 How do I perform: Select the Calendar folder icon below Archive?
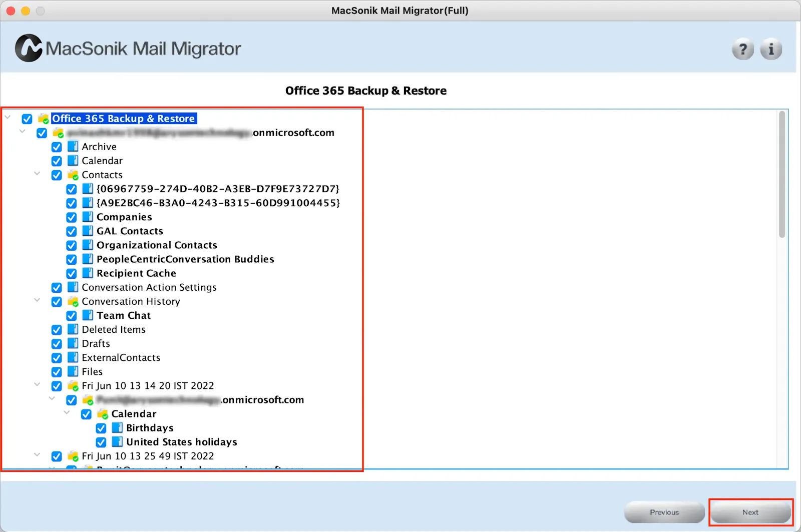pos(73,161)
